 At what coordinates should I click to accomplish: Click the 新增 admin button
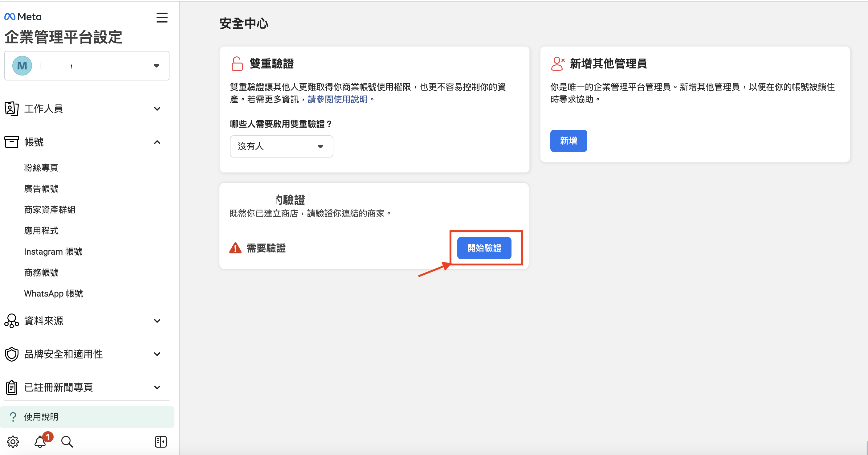pos(568,141)
